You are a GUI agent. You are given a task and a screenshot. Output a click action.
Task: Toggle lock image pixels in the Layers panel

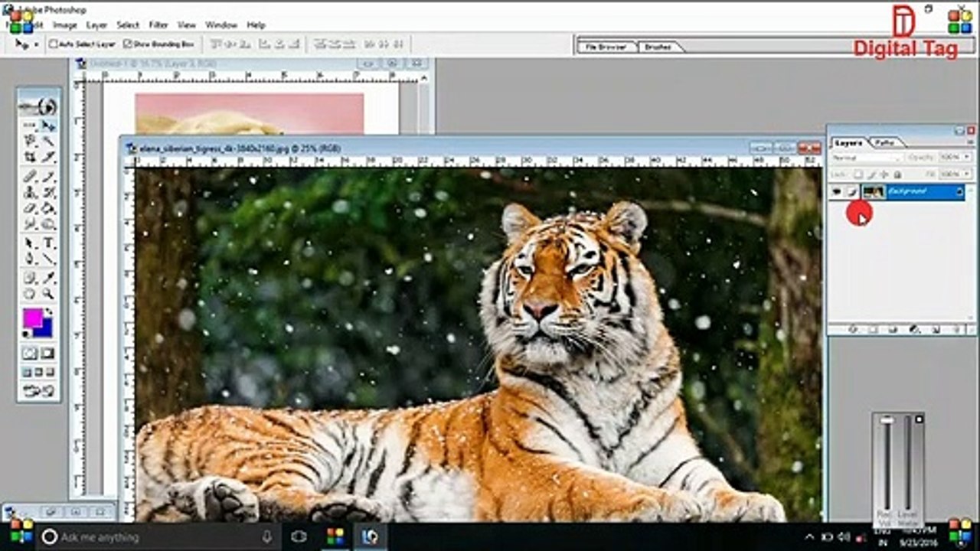tap(871, 174)
